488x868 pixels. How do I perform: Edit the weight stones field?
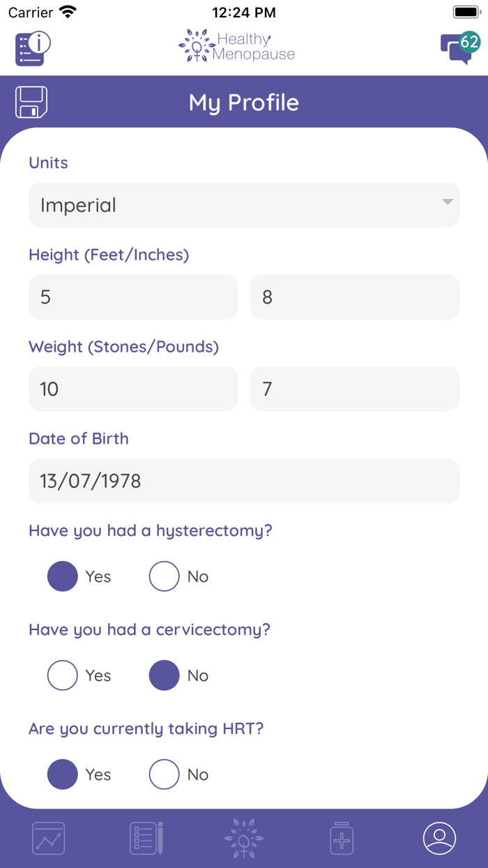pos(133,389)
